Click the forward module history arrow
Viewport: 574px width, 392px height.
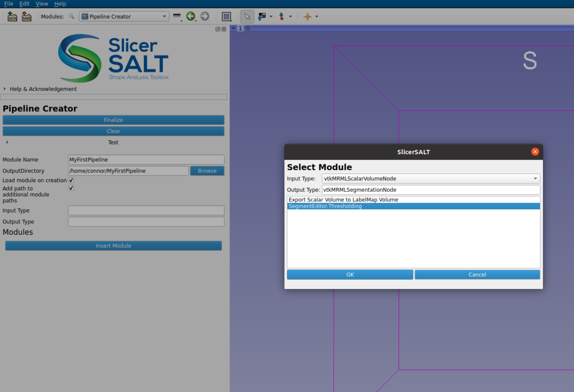205,16
